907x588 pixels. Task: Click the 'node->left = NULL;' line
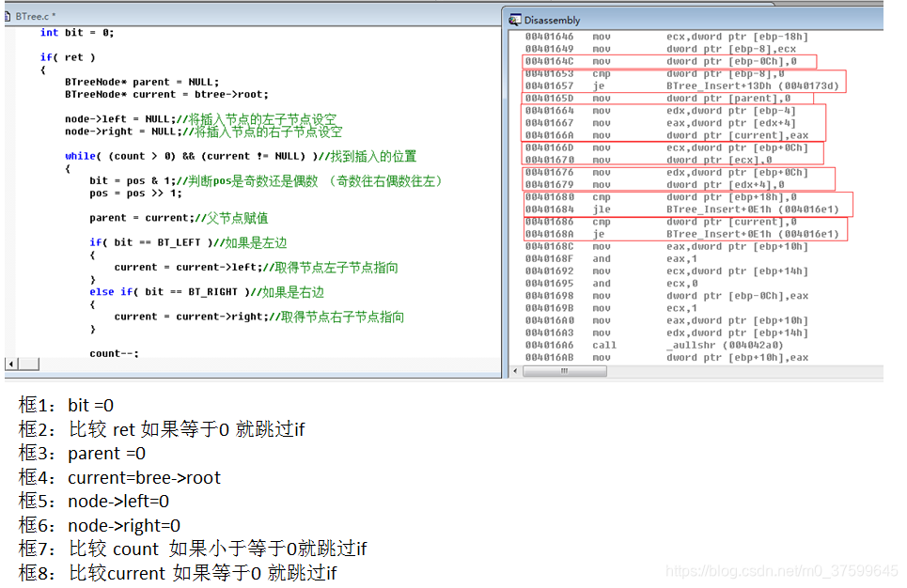point(201,119)
